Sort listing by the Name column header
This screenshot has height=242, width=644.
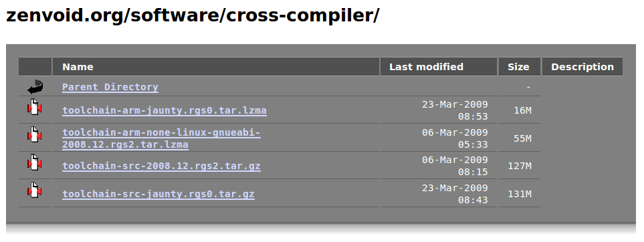(78, 67)
